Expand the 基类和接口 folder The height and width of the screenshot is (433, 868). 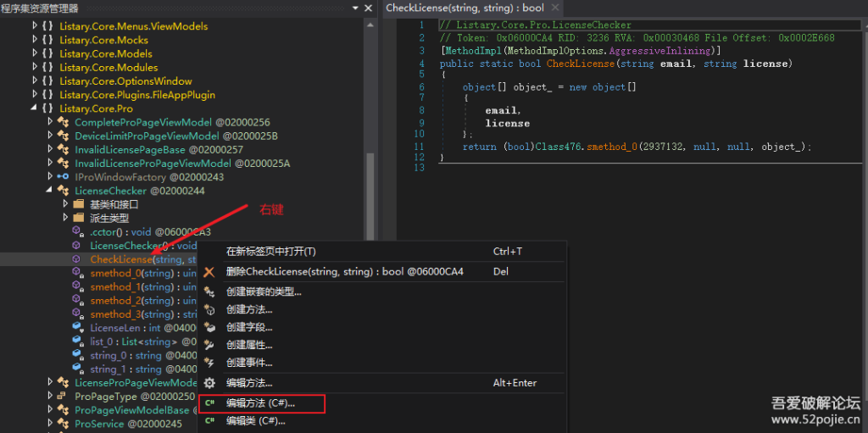65,204
